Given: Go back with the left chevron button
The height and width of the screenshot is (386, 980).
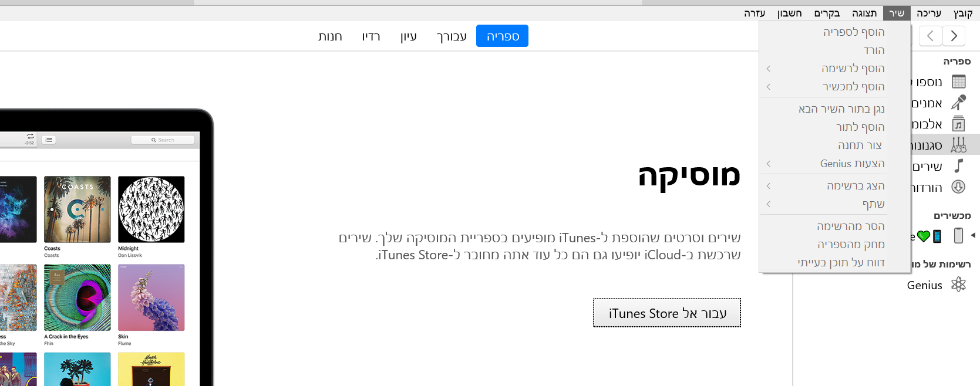Looking at the screenshot, I should 930,36.
